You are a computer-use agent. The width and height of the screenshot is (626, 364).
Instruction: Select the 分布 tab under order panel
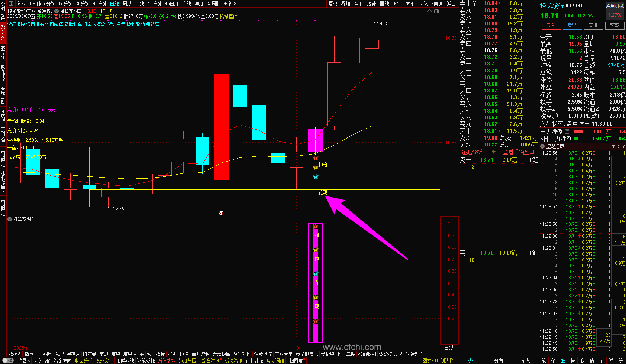(498, 361)
